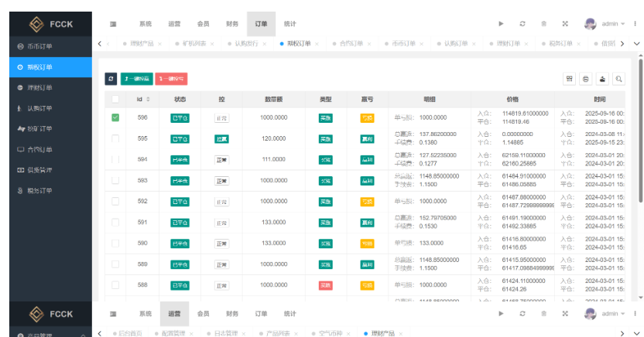Click the export icon above the table
This screenshot has width=644, height=337.
tap(602, 79)
